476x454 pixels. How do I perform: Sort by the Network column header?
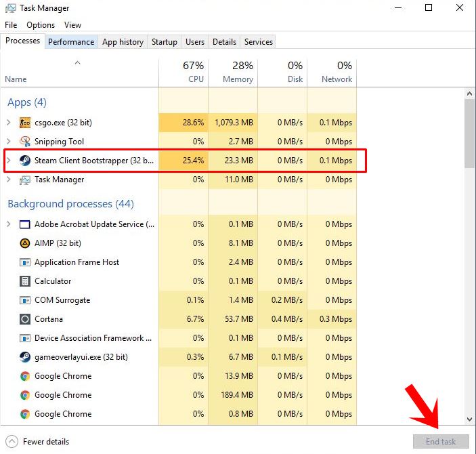pos(332,73)
